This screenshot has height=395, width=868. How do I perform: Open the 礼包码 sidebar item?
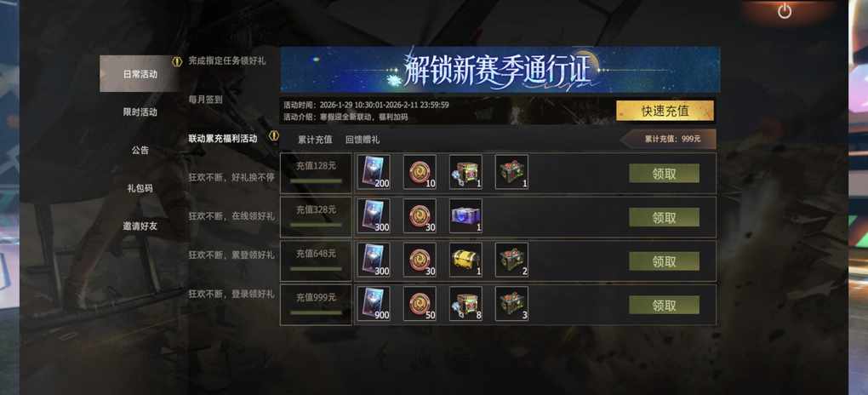[140, 188]
